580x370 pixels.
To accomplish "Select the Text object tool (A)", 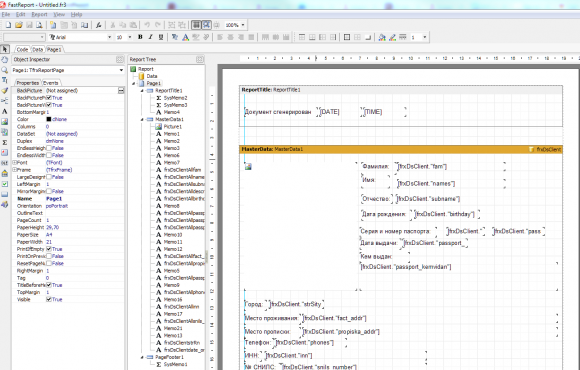I will point(5,111).
